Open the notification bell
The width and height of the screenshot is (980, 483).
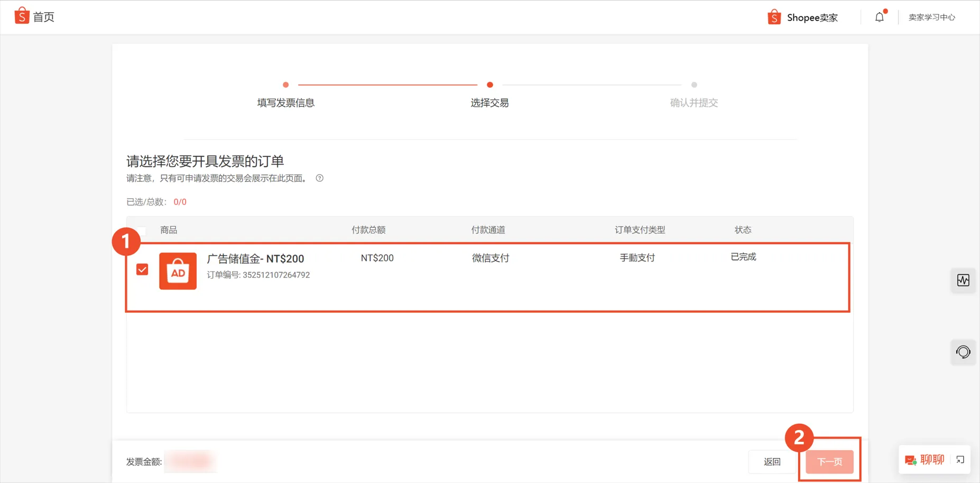[x=879, y=16]
